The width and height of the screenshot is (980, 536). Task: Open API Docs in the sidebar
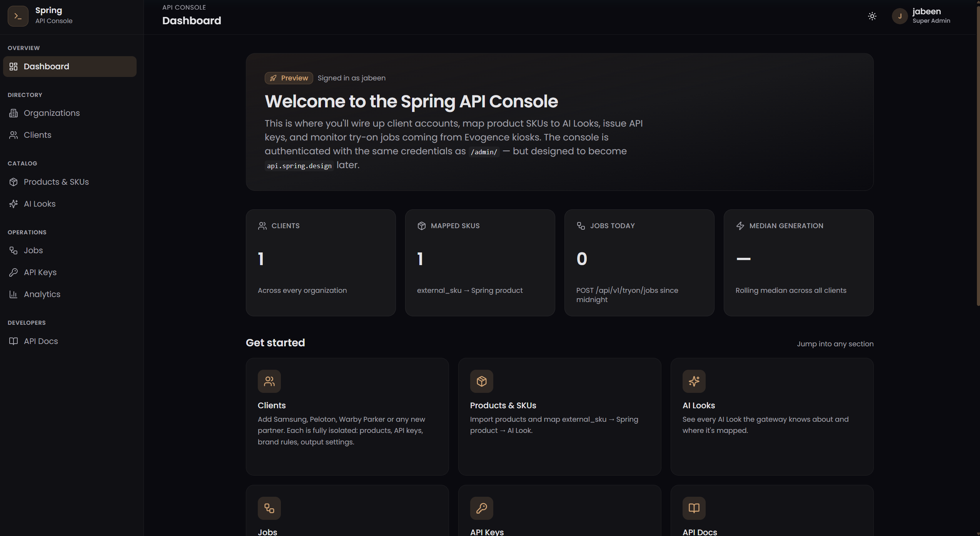70,341
